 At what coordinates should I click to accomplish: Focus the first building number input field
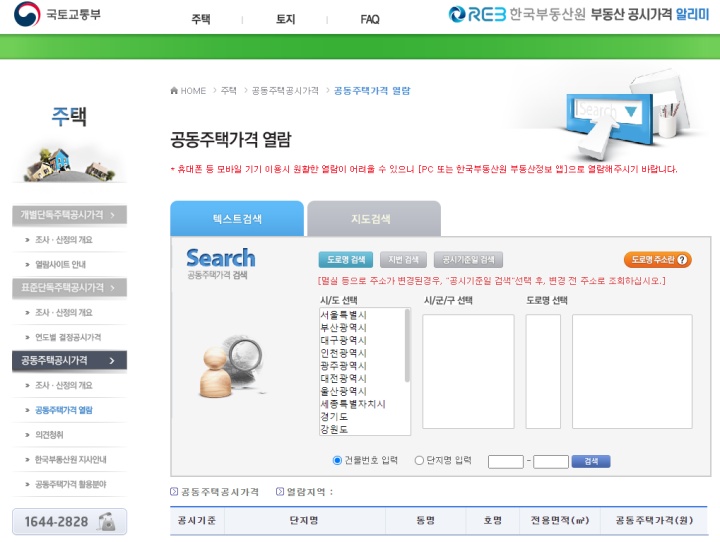(506, 462)
